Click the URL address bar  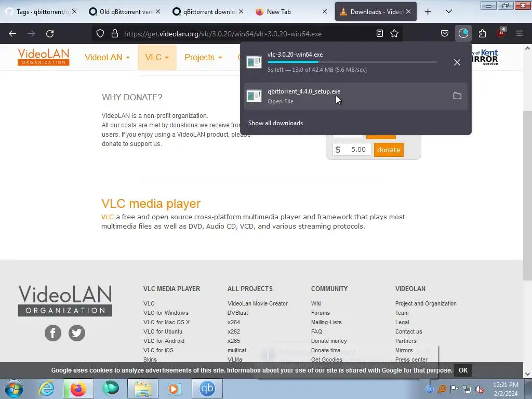(x=247, y=34)
